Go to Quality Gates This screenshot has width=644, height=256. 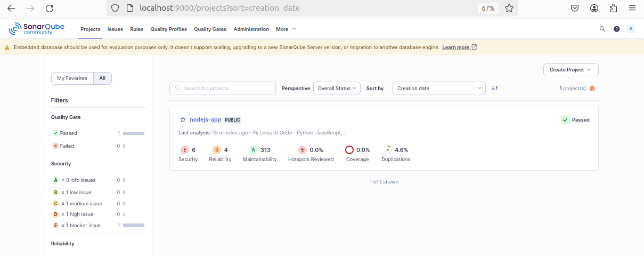(210, 29)
